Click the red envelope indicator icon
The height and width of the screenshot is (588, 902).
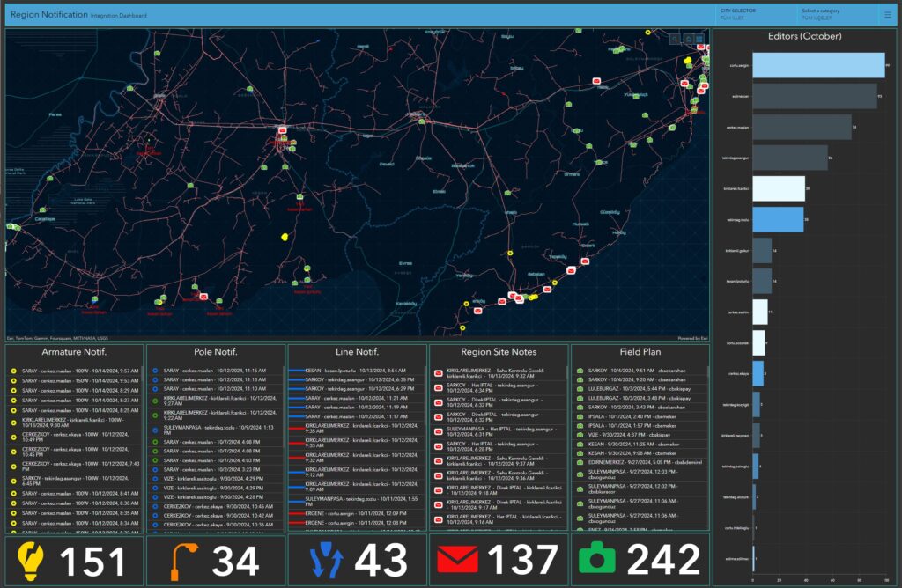tap(457, 560)
